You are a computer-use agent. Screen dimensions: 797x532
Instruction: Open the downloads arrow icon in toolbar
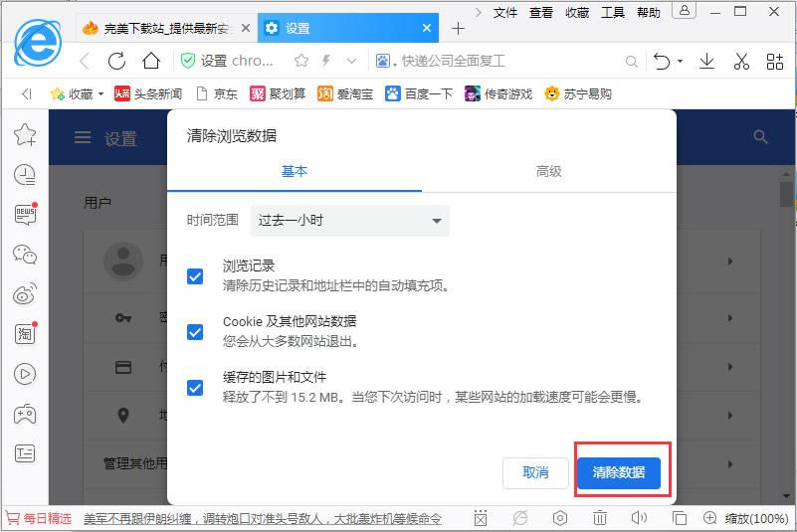click(x=706, y=61)
